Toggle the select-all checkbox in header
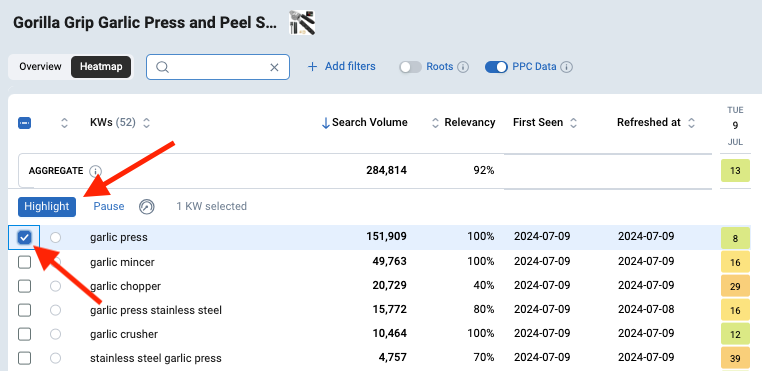Image resolution: width=762 pixels, height=371 pixels. [24, 123]
